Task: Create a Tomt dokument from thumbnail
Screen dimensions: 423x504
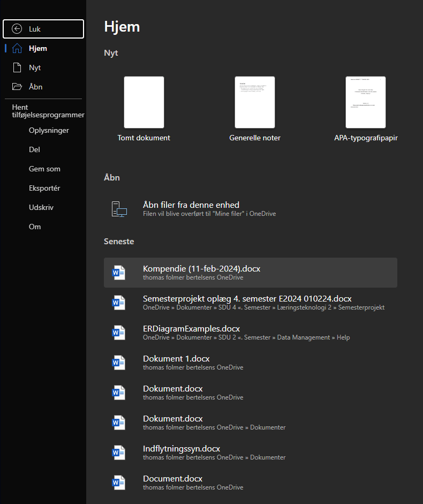Action: click(x=144, y=102)
